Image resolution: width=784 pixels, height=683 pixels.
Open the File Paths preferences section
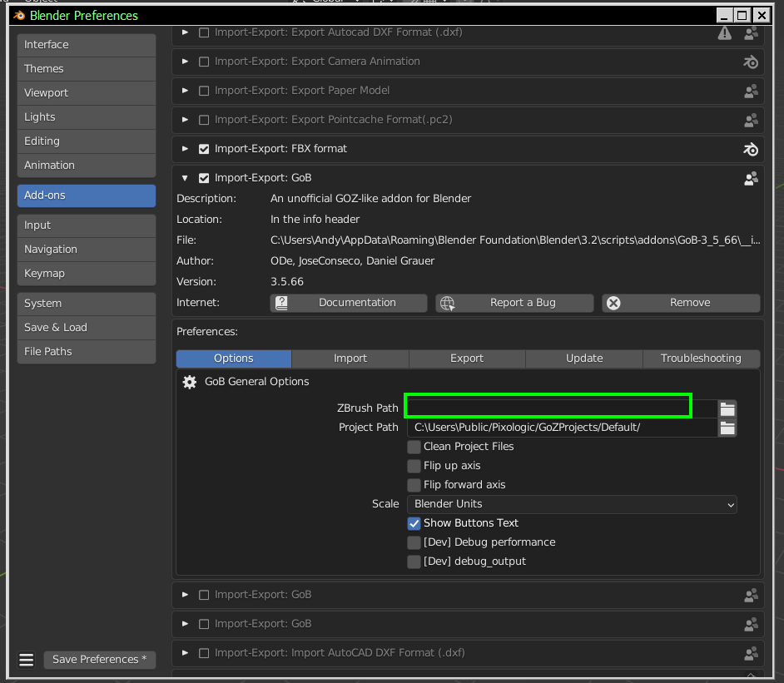click(87, 352)
